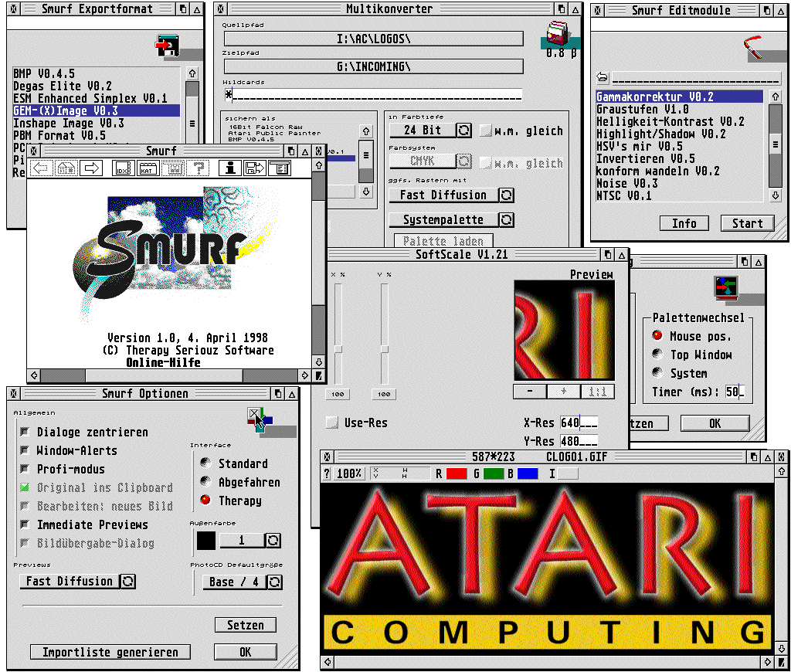Image resolution: width=791 pixels, height=672 pixels.
Task: Toggle Profi-modus checkbox
Action: pyautogui.click(x=24, y=469)
